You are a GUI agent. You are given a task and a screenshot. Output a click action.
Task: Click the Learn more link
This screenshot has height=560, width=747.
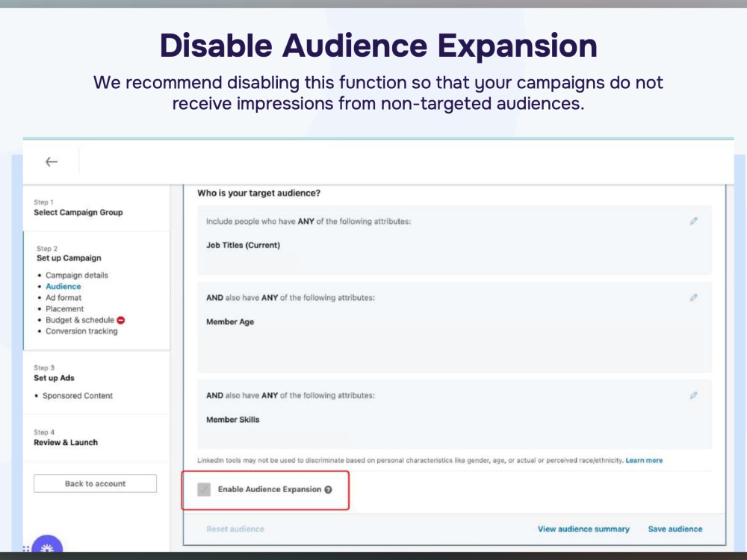click(x=644, y=461)
